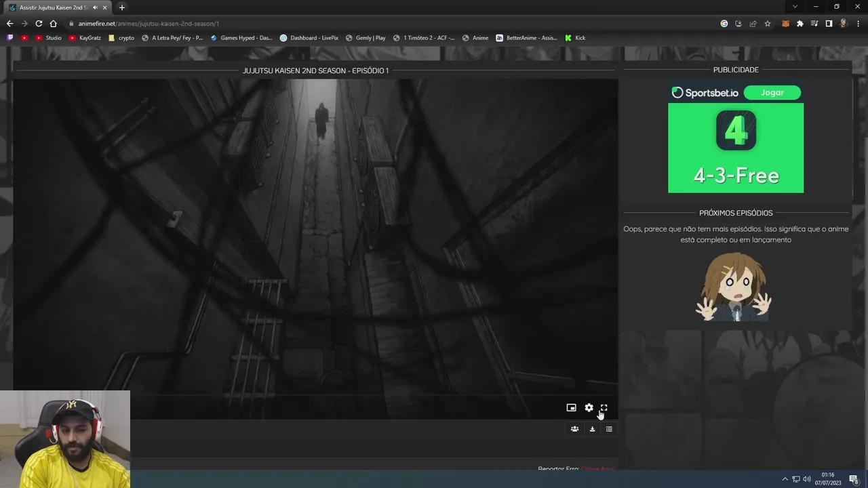This screenshot has width=868, height=488.
Task: Share this page using share icon
Action: [753, 24]
